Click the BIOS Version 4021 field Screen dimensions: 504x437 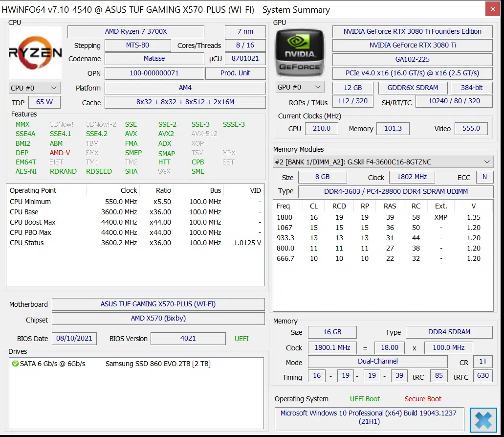188,339
